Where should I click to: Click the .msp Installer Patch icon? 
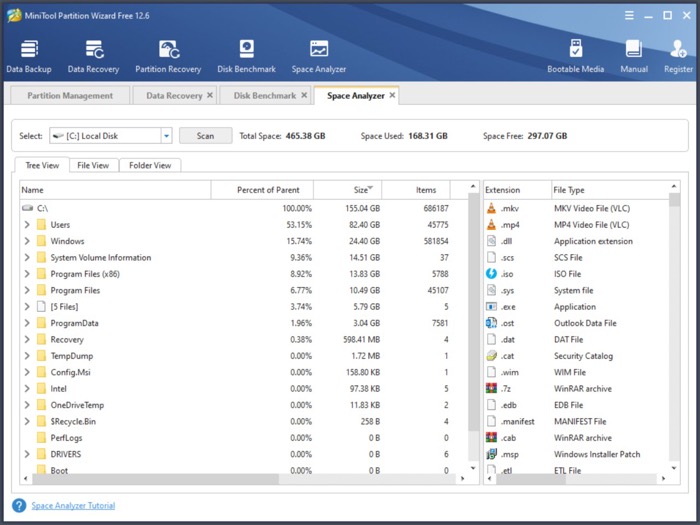click(x=492, y=454)
